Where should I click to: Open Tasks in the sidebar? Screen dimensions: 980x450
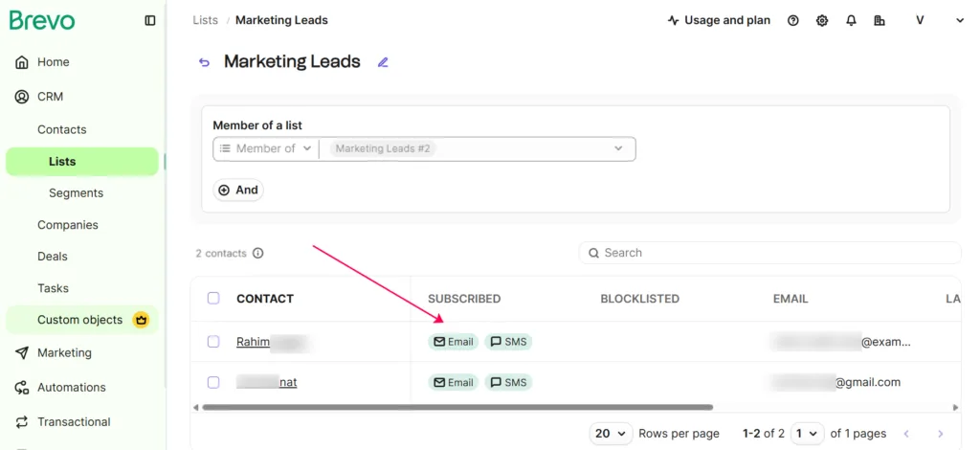coord(54,288)
